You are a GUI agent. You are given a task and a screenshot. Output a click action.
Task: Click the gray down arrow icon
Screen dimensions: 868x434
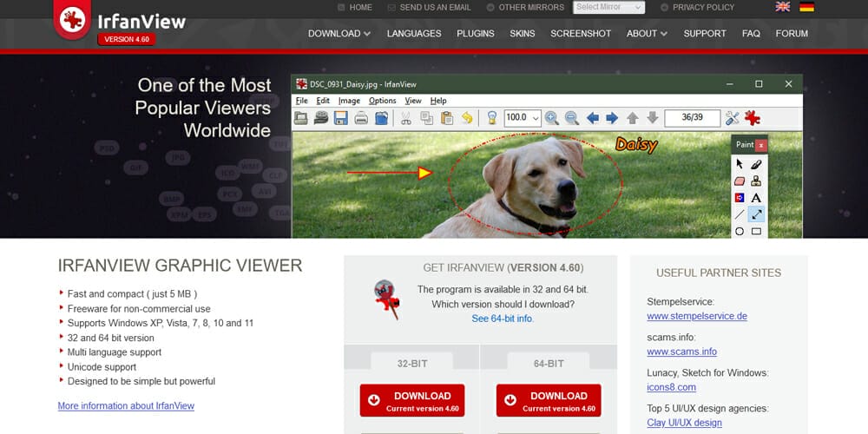(653, 118)
